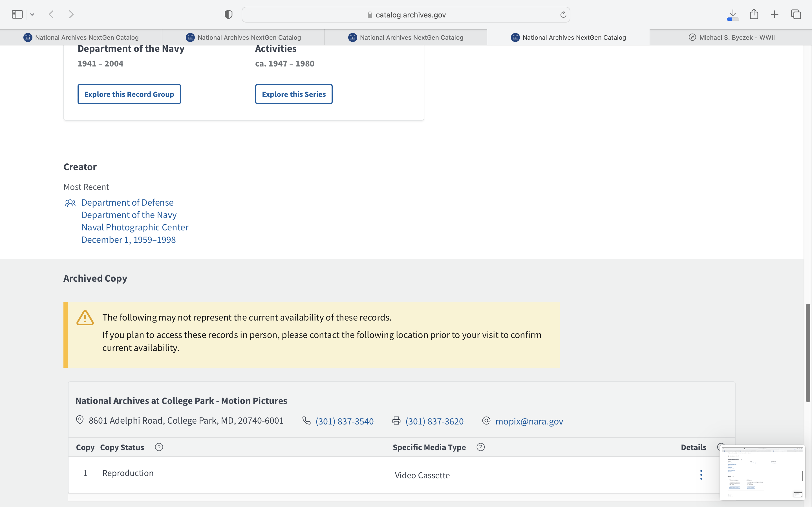Click the page vertical scrollbar thumb
This screenshot has height=507, width=812.
pyautogui.click(x=808, y=352)
